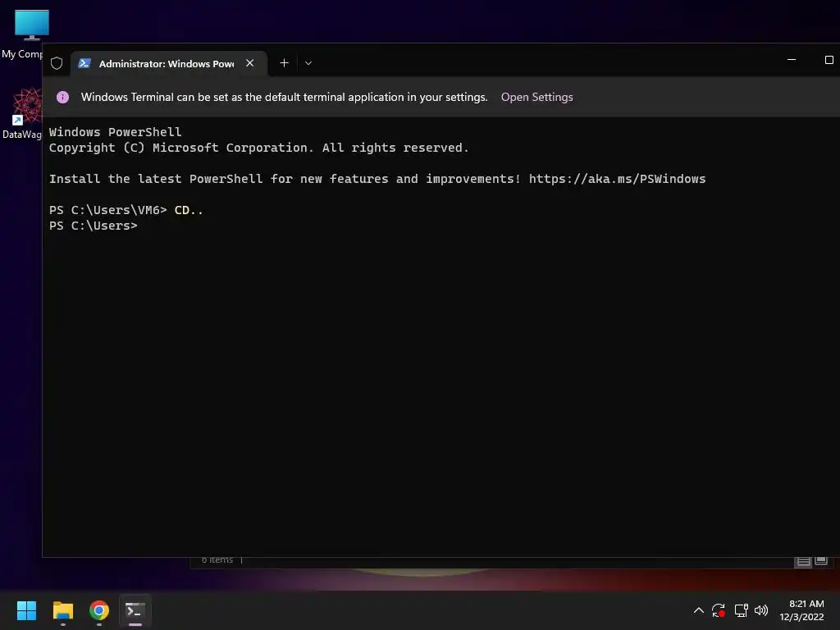Click the admin shield icon in Terminal title bar

point(57,63)
